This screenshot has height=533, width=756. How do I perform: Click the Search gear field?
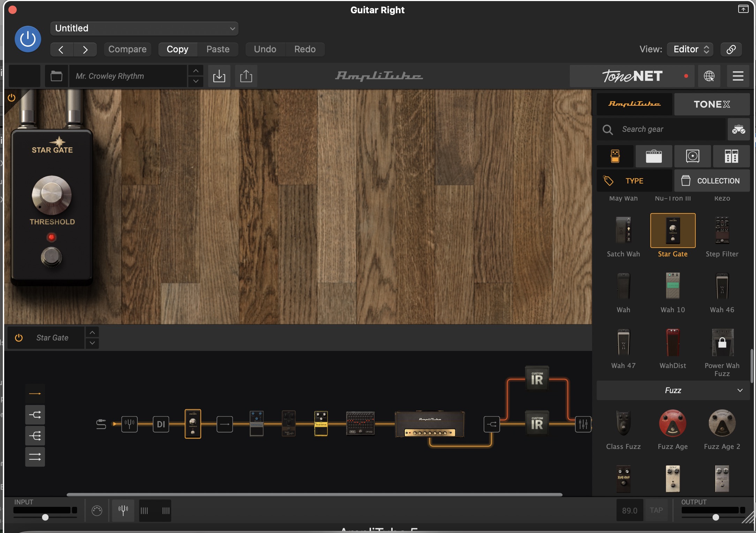pyautogui.click(x=661, y=129)
